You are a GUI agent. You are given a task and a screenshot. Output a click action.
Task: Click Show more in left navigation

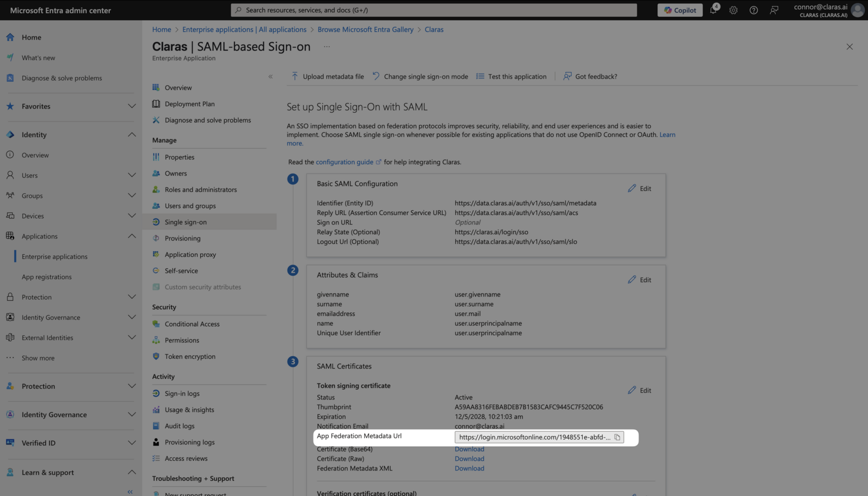point(38,358)
